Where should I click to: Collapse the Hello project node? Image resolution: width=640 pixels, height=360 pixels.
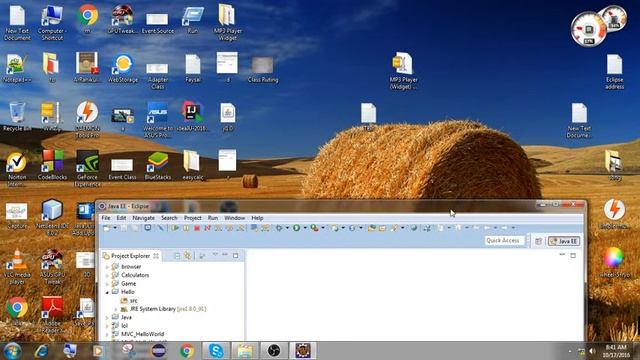[107, 292]
